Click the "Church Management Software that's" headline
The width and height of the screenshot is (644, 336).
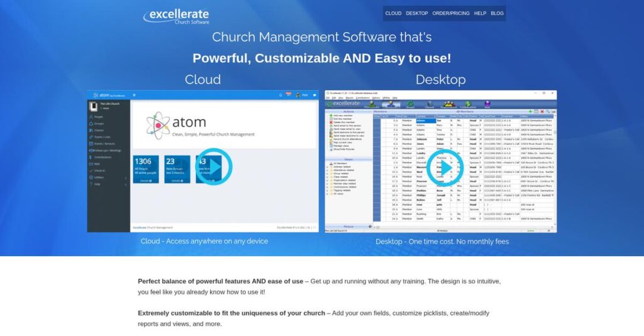321,37
